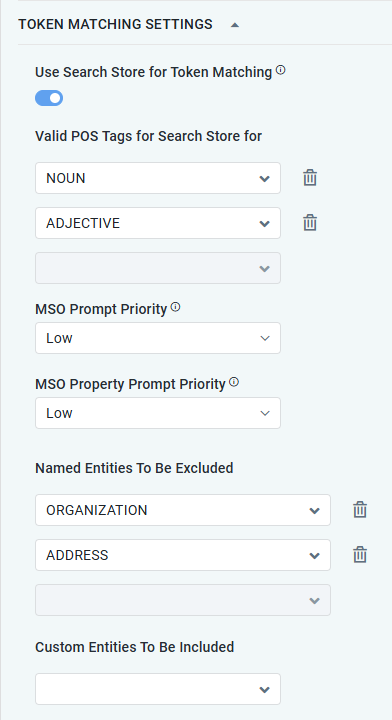Screen dimensions: 392x720
Task: Click the Named Entities To Be Excluded label
Action: pyautogui.click(x=134, y=468)
